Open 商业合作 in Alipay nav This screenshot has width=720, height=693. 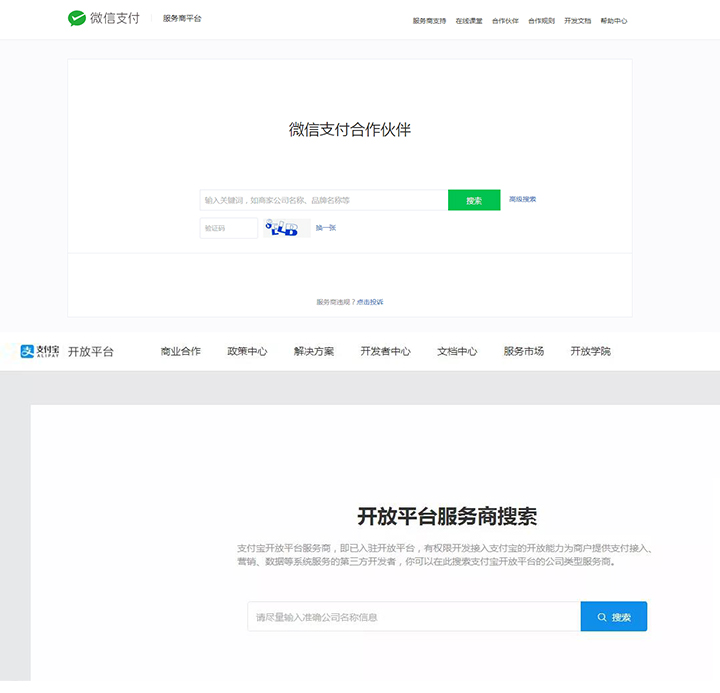(181, 351)
